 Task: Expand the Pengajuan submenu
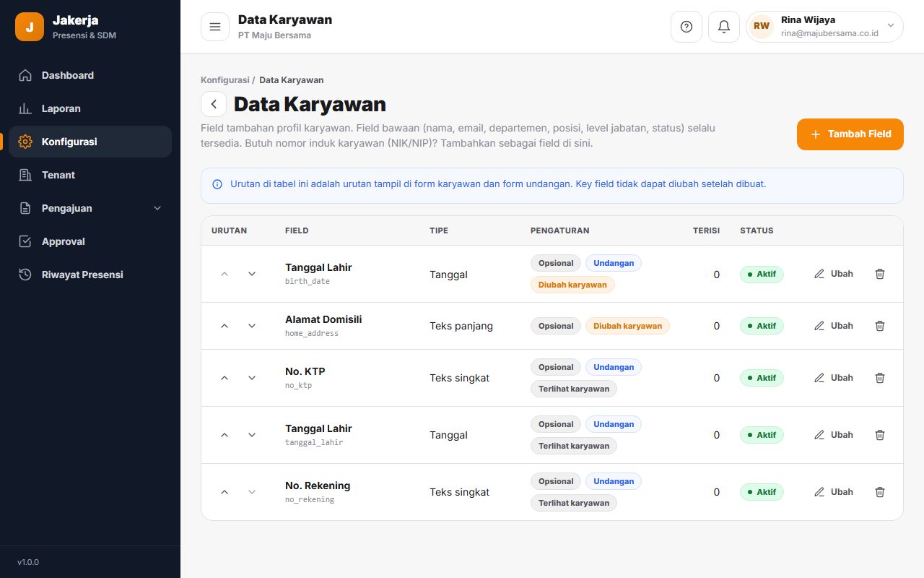tap(90, 208)
